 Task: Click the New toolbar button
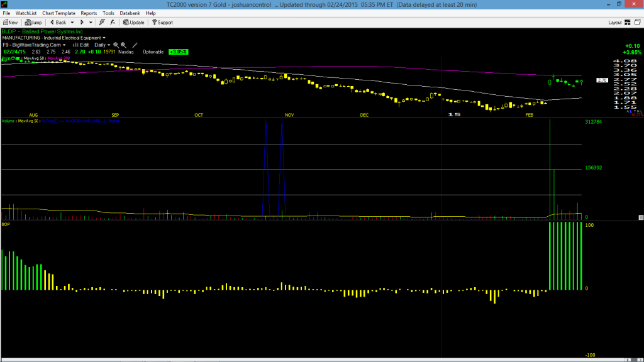coord(10,23)
